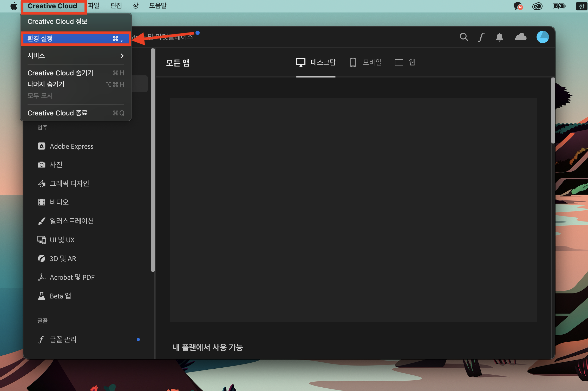Open the search magnifier icon
This screenshot has height=391, width=588.
(464, 37)
